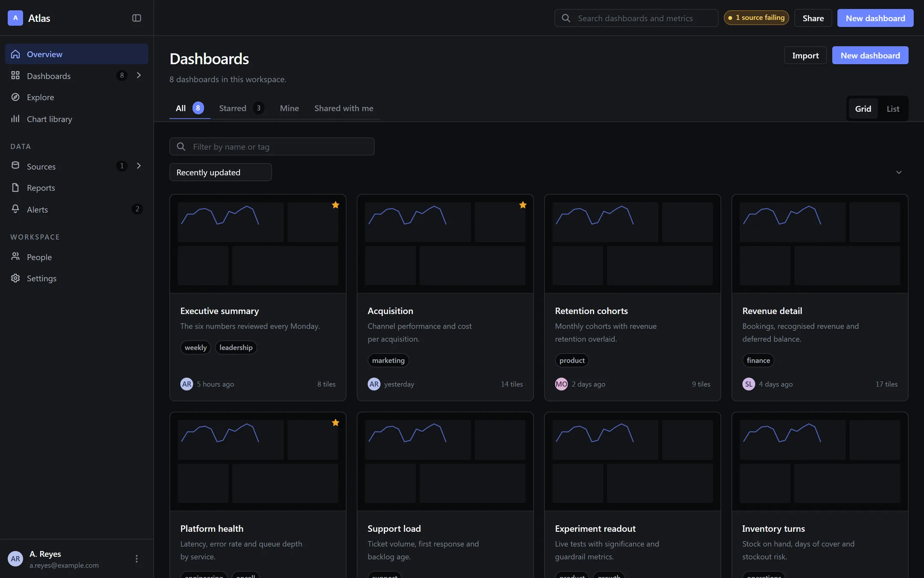Click A. Reyes avatar in sidebar footer
This screenshot has width=924, height=578.
[x=15, y=559]
